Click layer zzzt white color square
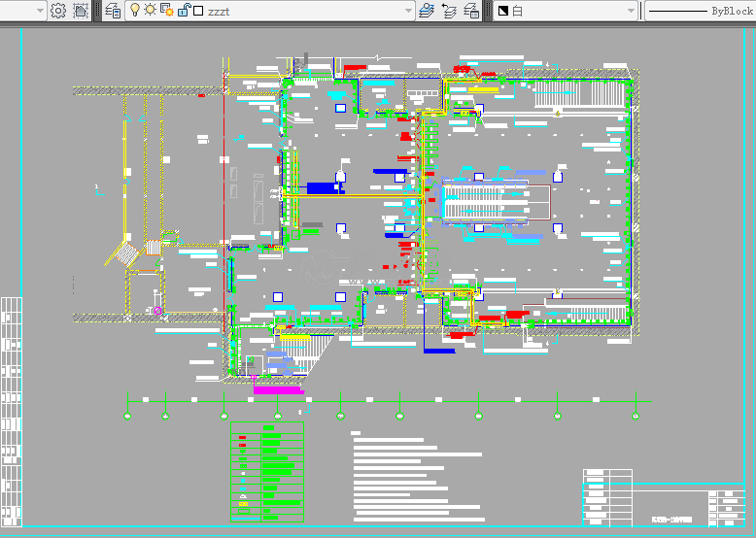The image size is (756, 538). [198, 12]
